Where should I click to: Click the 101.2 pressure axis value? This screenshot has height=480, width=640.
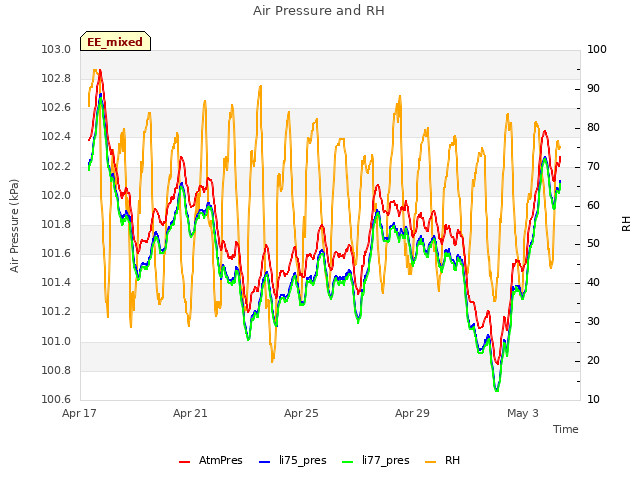pyautogui.click(x=56, y=312)
